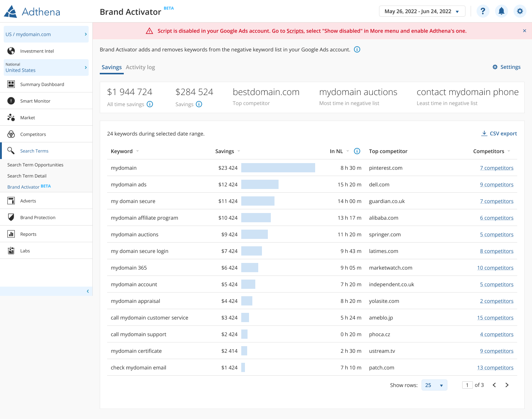Open 7 competitors link for mydomain keyword

click(x=497, y=168)
